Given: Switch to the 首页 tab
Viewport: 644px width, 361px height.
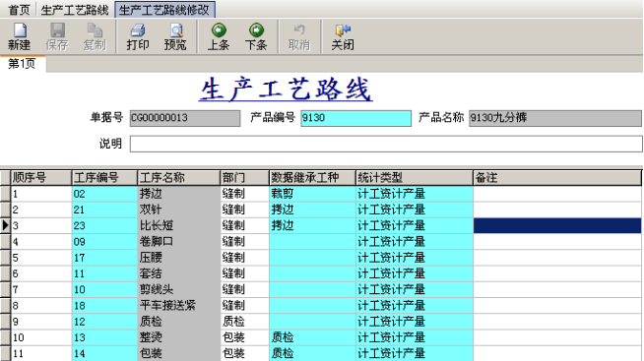Looking at the screenshot, I should click(19, 10).
